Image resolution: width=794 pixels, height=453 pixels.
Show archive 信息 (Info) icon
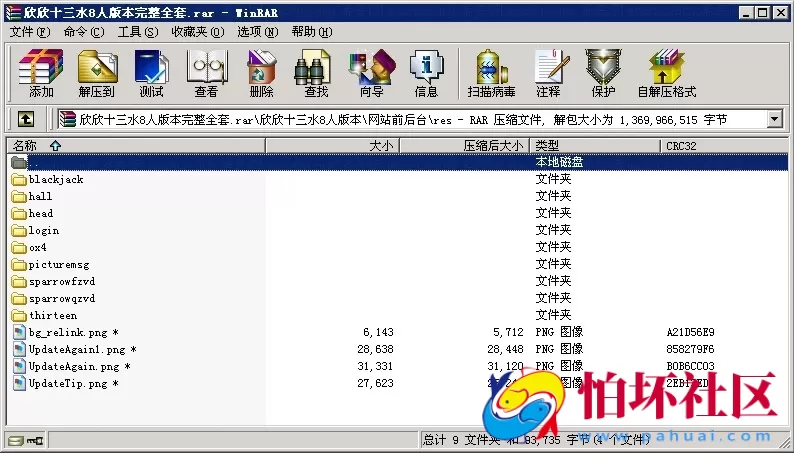coord(426,73)
